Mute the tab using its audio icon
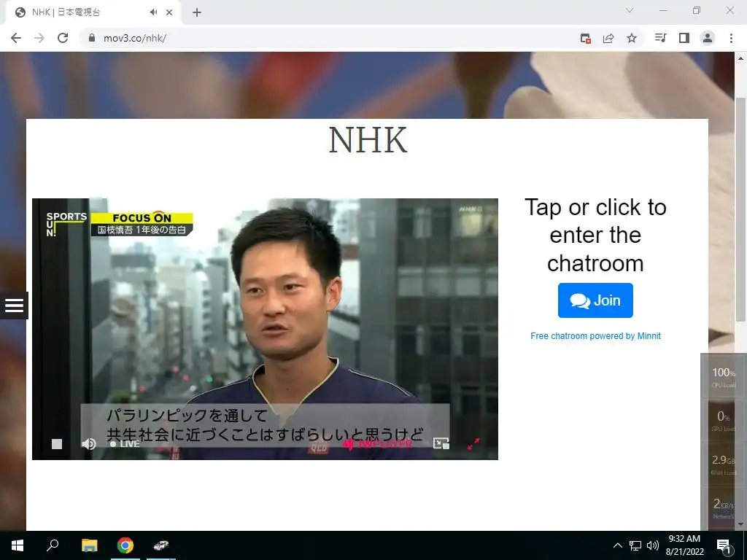 (153, 12)
